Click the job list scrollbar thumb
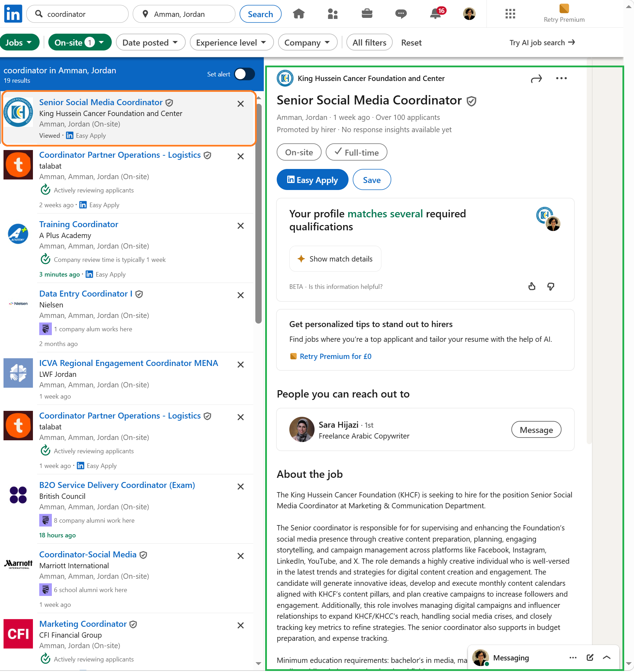Image resolution: width=634 pixels, height=672 pixels. coord(259,213)
